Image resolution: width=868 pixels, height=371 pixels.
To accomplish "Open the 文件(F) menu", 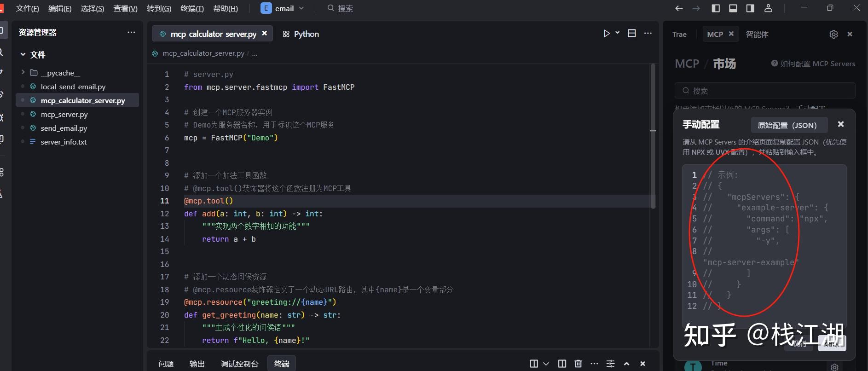I will coord(27,8).
